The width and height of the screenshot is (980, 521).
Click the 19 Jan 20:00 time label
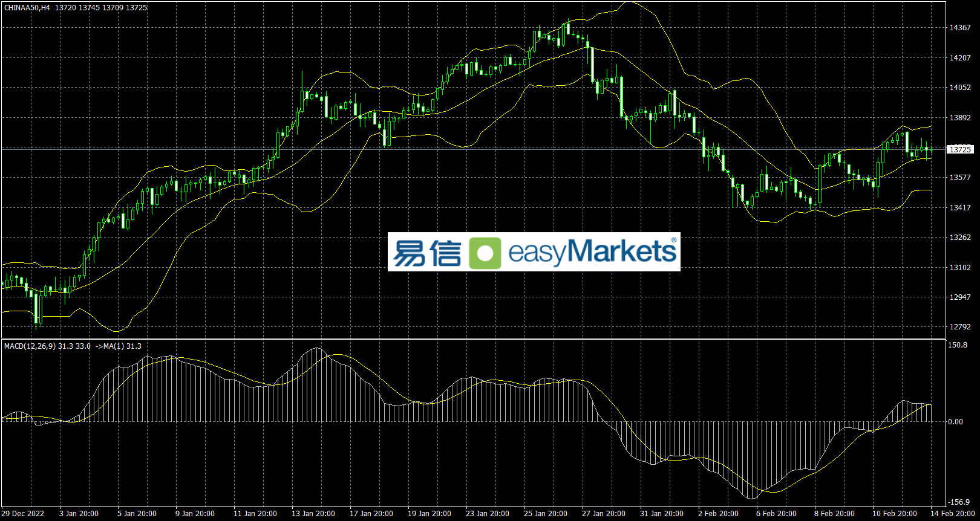(x=430, y=514)
